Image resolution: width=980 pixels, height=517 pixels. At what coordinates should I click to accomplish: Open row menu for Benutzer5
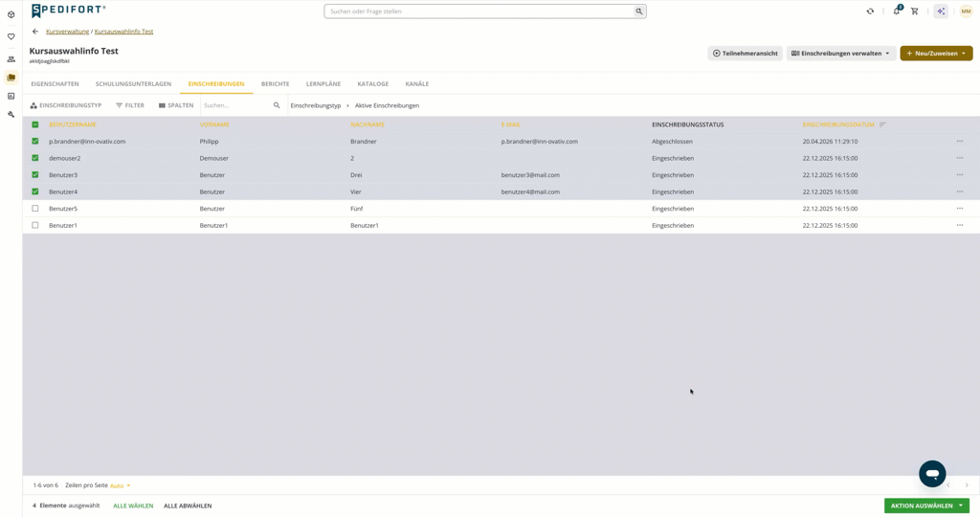[959, 208]
